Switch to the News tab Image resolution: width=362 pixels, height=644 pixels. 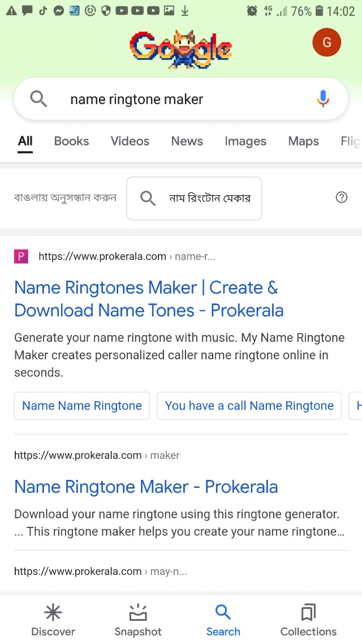click(x=187, y=141)
